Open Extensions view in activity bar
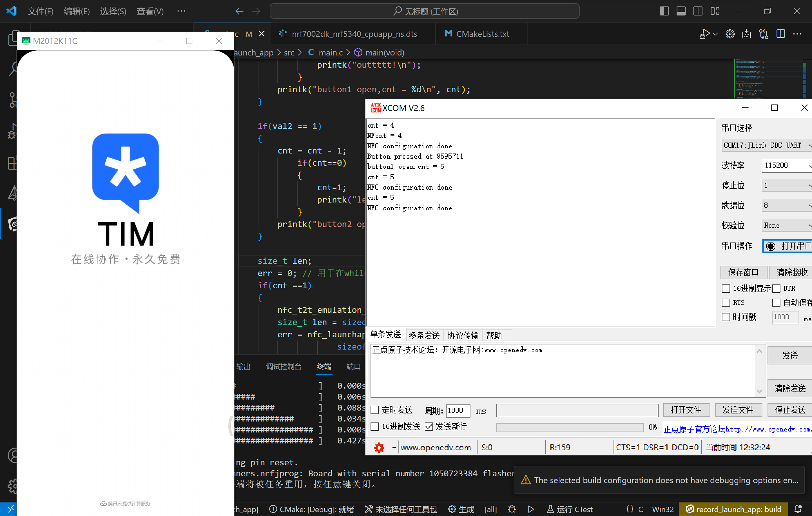Image resolution: width=812 pixels, height=516 pixels. click(12, 163)
